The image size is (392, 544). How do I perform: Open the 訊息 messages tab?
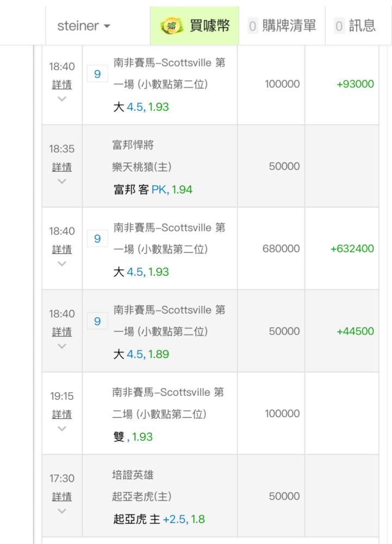[362, 26]
